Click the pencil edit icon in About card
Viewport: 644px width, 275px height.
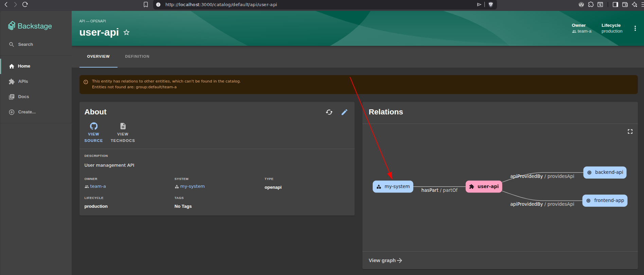coord(344,112)
